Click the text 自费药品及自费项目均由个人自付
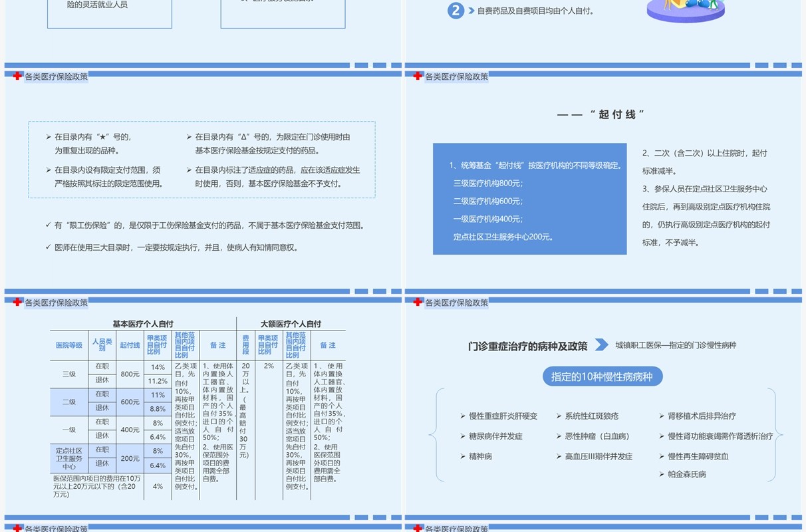Image resolution: width=806 pixels, height=532 pixels. click(x=535, y=11)
